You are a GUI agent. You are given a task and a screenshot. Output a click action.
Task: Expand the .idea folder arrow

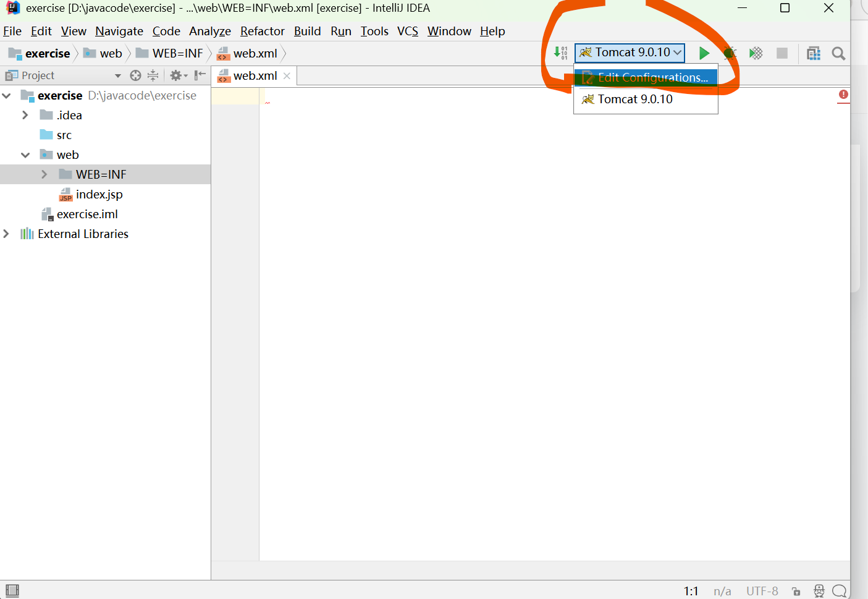click(25, 115)
